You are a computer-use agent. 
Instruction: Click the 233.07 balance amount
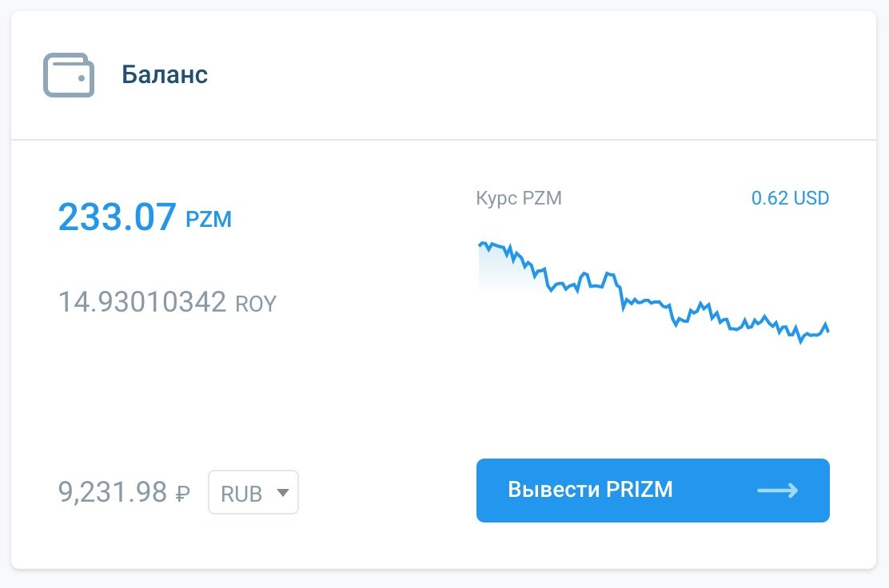(117, 217)
